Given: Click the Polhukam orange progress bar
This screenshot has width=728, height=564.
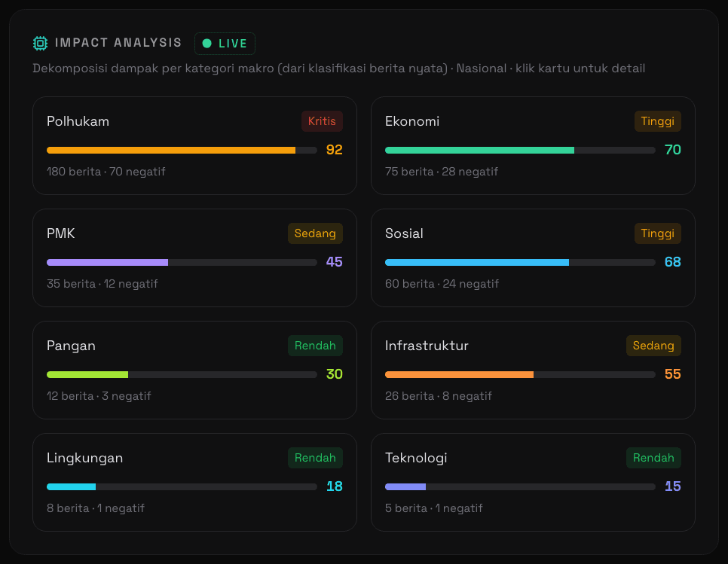Looking at the screenshot, I should pos(182,151).
